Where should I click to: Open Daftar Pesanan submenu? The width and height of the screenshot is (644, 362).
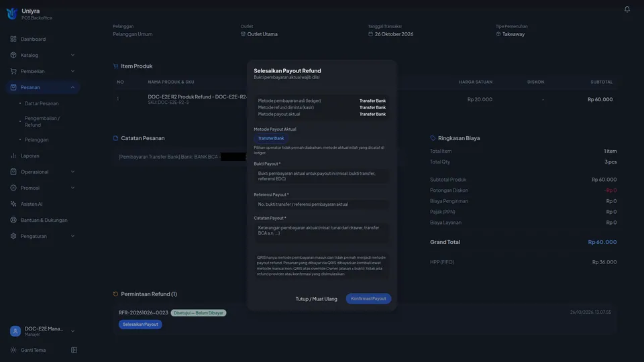(43, 103)
